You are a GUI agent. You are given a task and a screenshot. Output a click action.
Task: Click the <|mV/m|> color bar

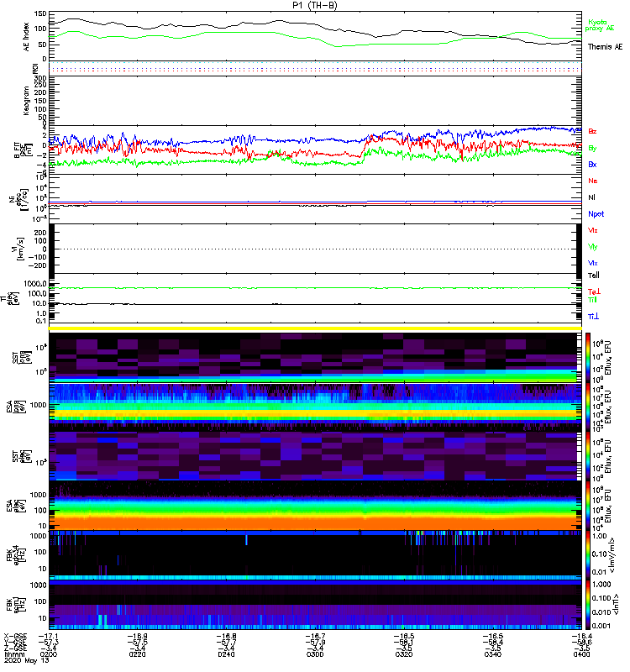click(588, 555)
